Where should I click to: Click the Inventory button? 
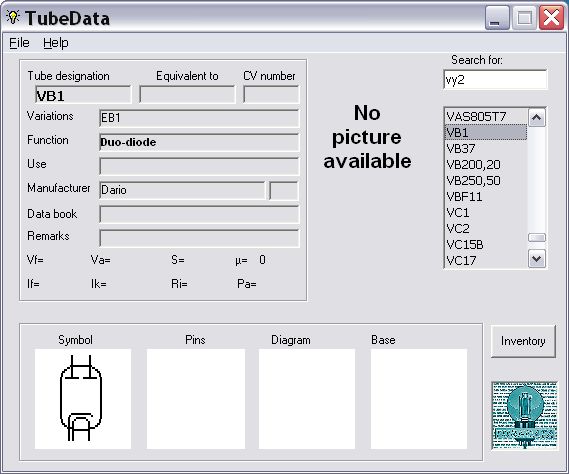coord(523,341)
